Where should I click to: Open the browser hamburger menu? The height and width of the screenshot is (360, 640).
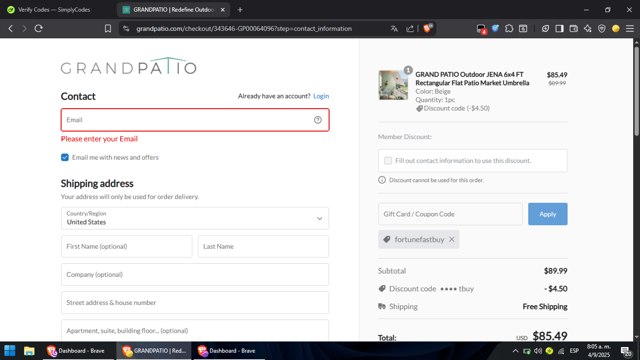click(630, 29)
